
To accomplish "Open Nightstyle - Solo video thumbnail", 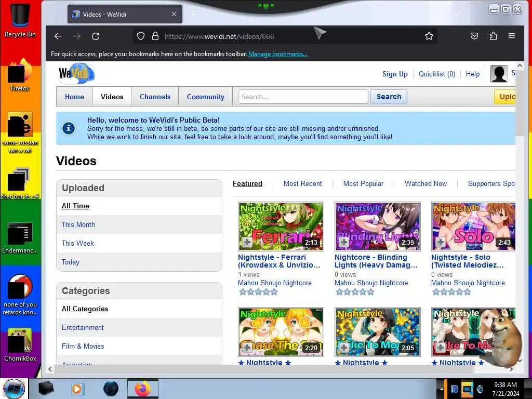I will click(x=473, y=227).
